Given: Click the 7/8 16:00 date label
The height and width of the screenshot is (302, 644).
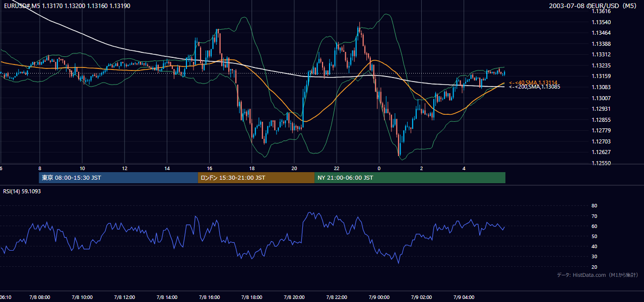Looking at the screenshot, I should pos(209,297).
